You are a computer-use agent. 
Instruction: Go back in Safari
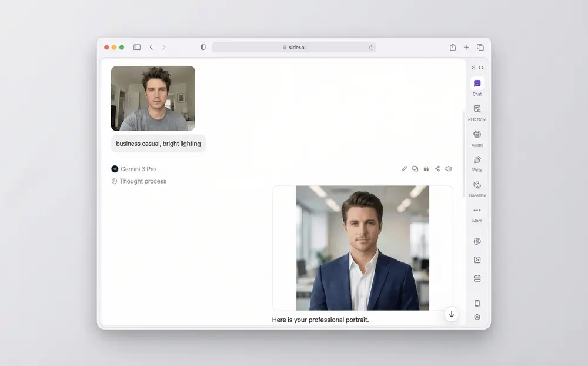tap(151, 47)
